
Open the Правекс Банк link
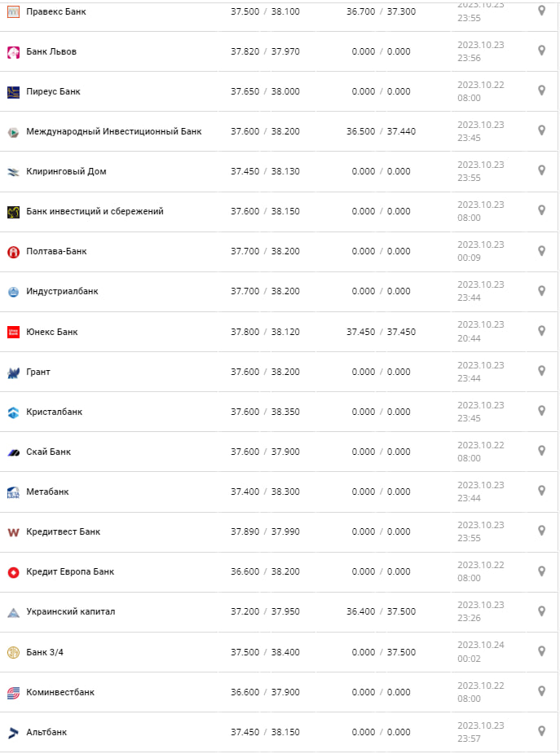click(x=55, y=12)
